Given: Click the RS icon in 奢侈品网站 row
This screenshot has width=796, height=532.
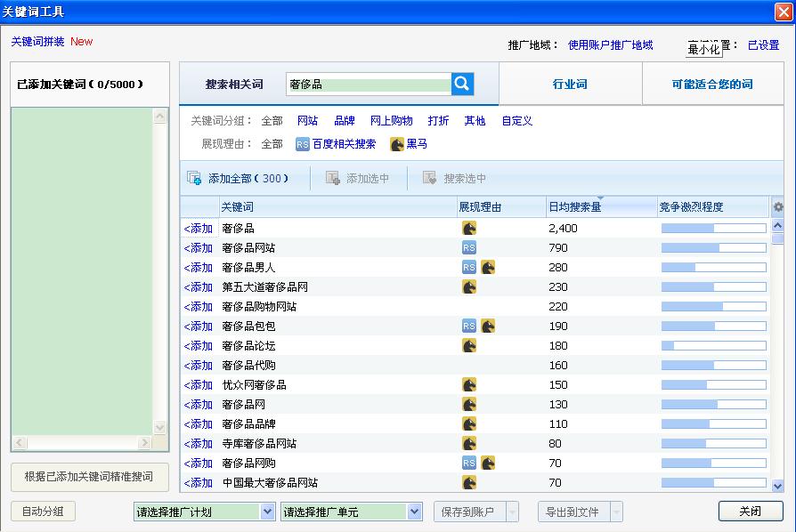Looking at the screenshot, I should [x=469, y=248].
